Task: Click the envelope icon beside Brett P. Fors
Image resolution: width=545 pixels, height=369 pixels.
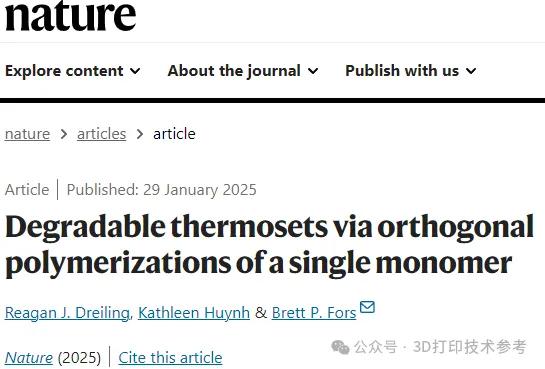Action: click(x=367, y=307)
